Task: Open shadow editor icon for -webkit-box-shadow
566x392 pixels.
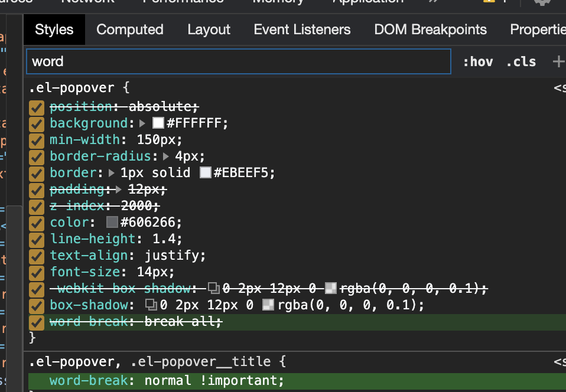Action: click(x=214, y=288)
